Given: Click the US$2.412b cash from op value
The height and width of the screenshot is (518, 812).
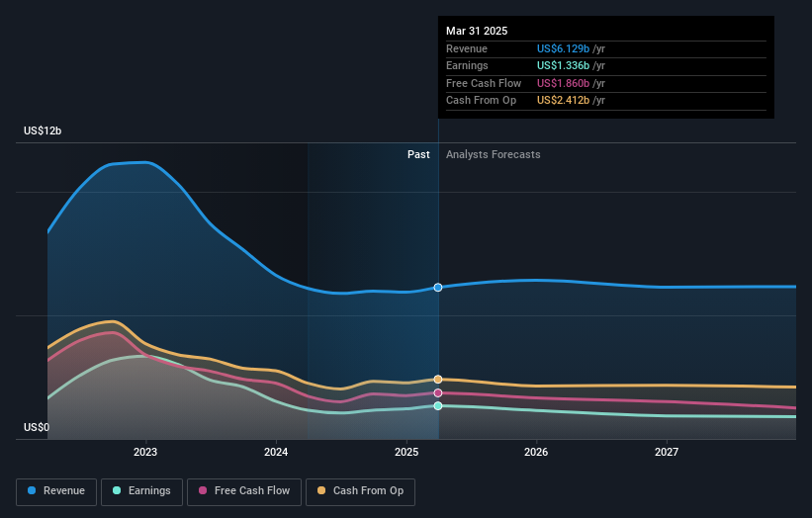Looking at the screenshot, I should (563, 101).
